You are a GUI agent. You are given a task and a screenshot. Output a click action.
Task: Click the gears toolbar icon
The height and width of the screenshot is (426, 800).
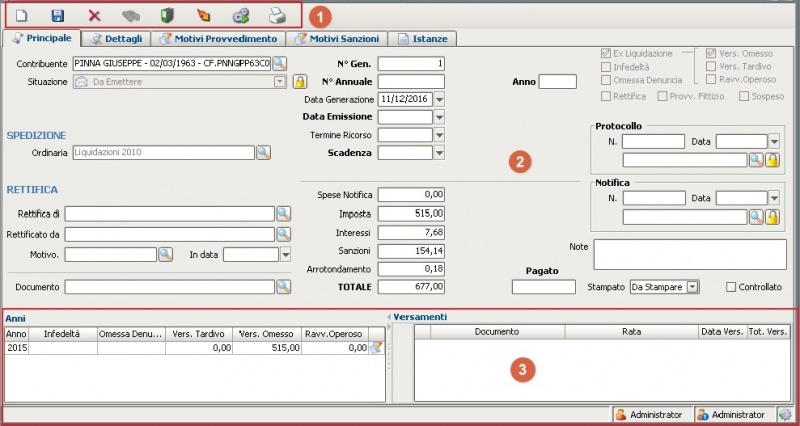pyautogui.click(x=240, y=16)
